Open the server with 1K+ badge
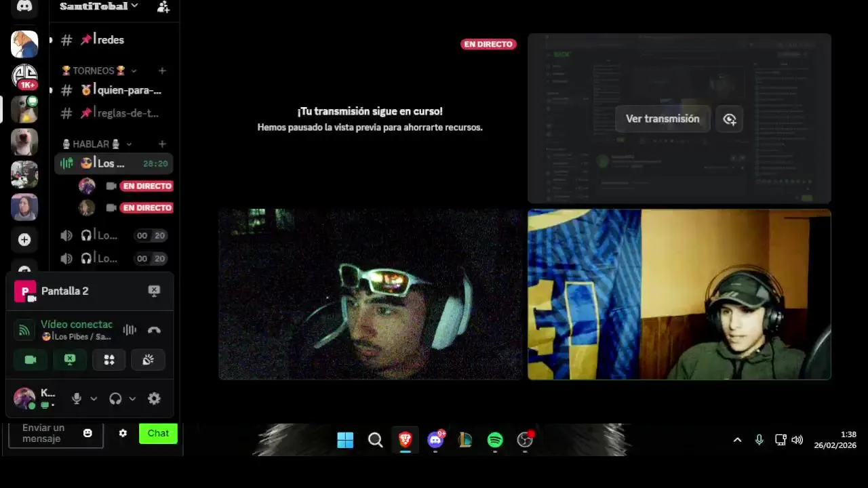Viewport: 868px width, 488px height. (24, 77)
